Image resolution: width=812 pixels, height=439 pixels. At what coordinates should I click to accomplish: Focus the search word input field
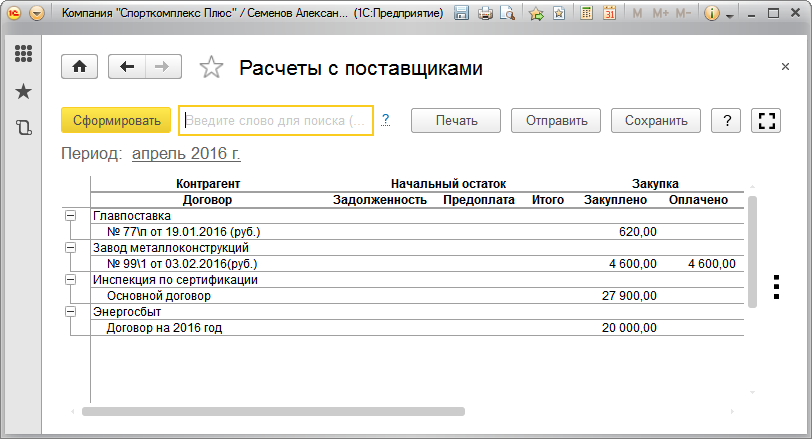coord(276,121)
